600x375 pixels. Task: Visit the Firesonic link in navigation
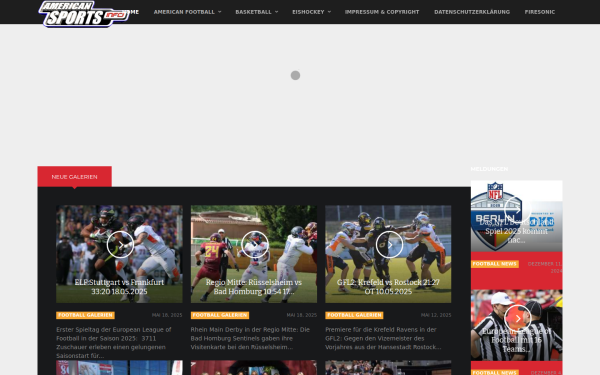tap(540, 12)
